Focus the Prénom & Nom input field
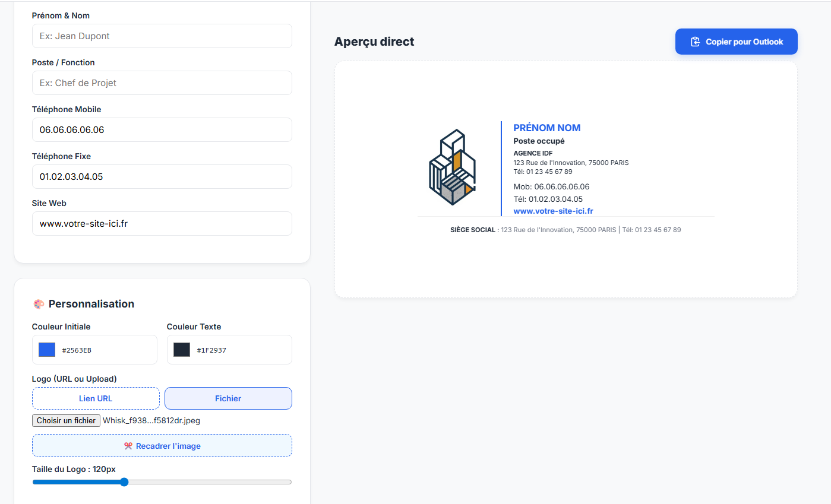This screenshot has height=504, width=831. point(162,36)
